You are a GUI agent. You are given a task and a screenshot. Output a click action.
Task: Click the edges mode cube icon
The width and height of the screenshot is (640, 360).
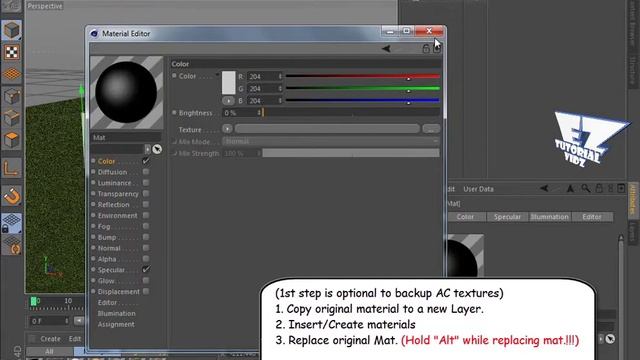[11, 118]
